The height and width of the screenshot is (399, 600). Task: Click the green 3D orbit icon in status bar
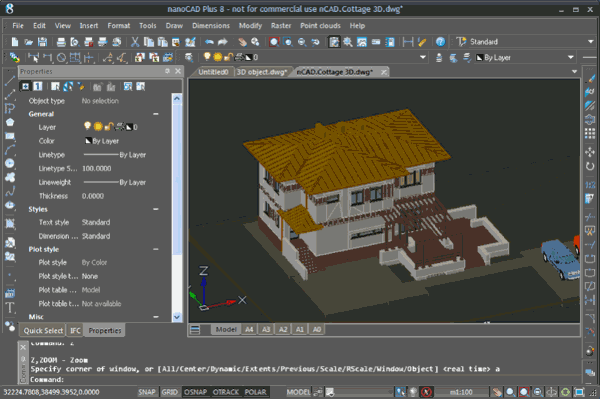pos(565,392)
